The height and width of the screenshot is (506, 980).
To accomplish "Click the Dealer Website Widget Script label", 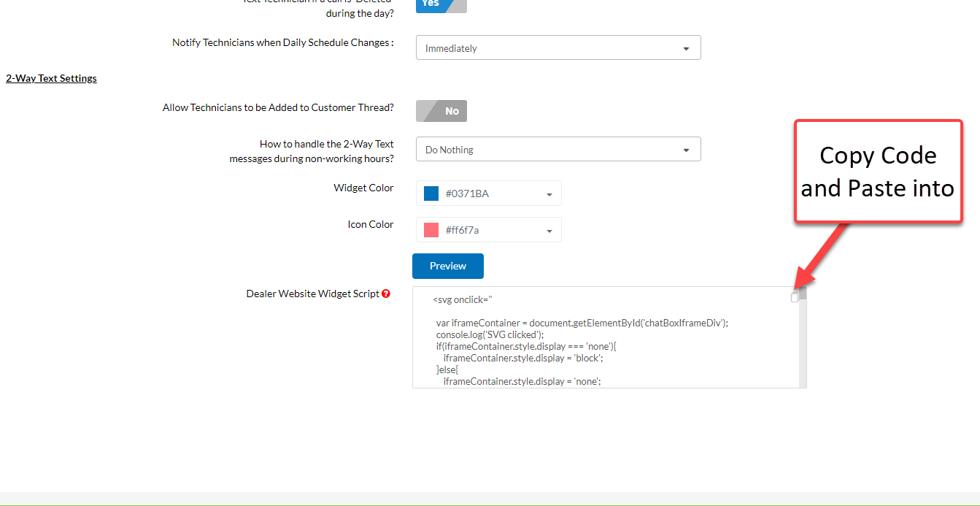I will tap(312, 294).
